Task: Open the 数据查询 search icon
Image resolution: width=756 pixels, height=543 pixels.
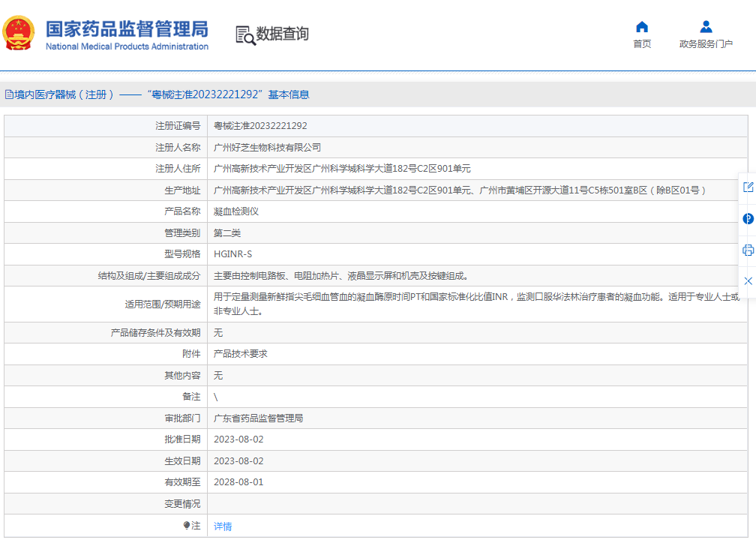Action: click(x=245, y=36)
